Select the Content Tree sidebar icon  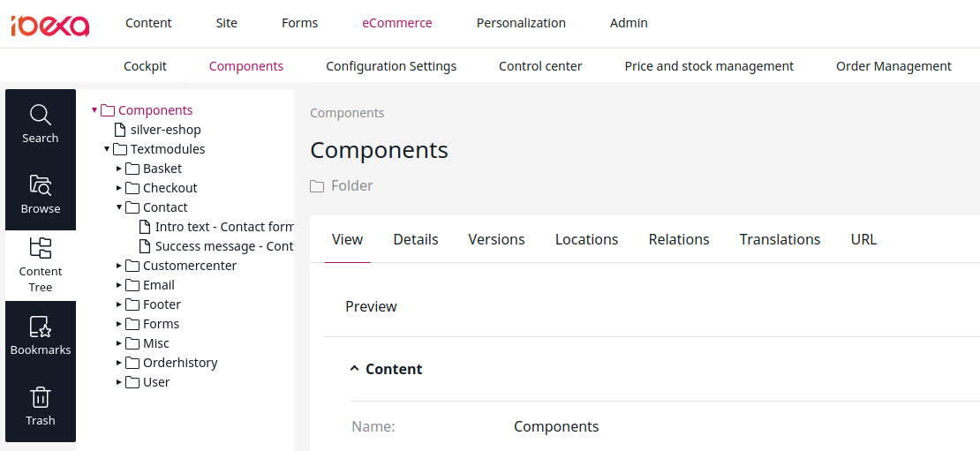point(40,248)
